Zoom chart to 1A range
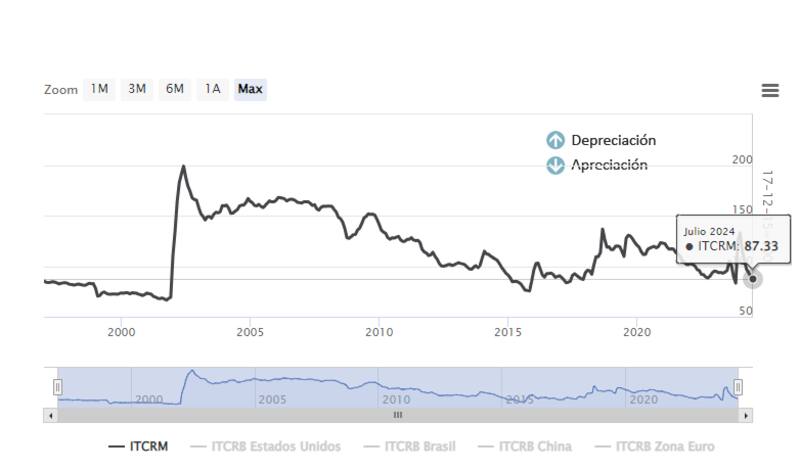800x470 pixels. 212,89
